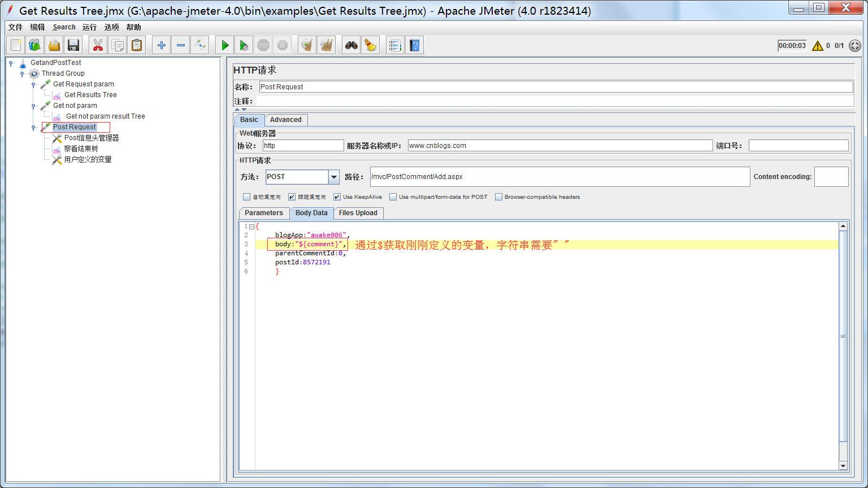
Task: Click the Shutdown test icon
Action: [283, 45]
